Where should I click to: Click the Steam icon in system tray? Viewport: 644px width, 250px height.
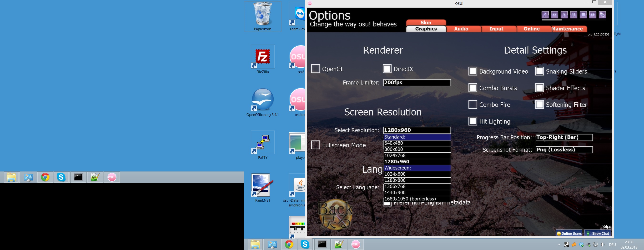[x=567, y=245]
